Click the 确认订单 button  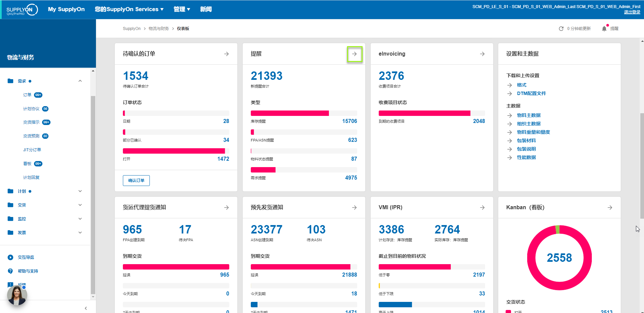136,181
